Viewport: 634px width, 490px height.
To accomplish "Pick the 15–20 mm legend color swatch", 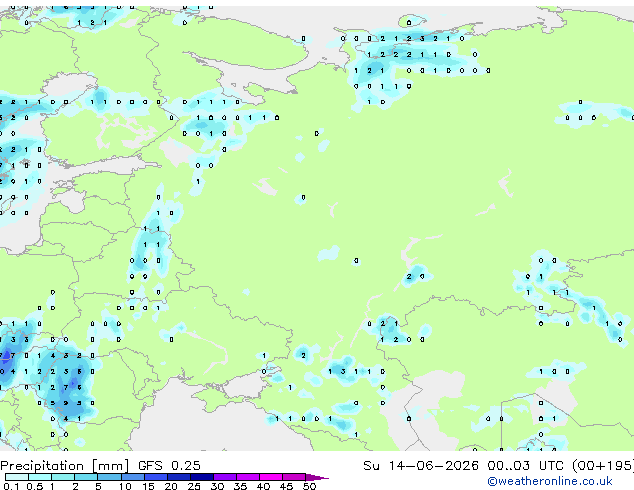I will [155, 477].
